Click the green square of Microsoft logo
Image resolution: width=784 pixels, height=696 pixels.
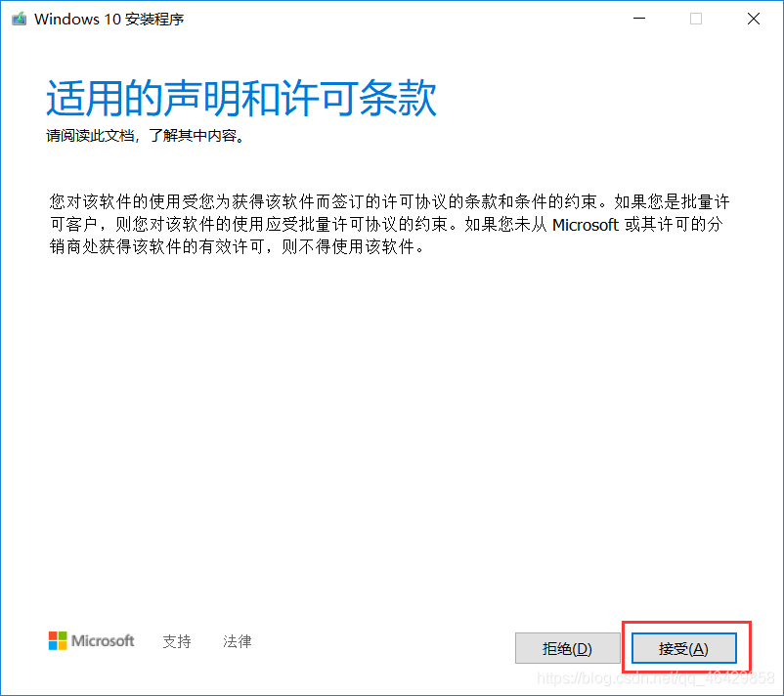click(x=63, y=636)
